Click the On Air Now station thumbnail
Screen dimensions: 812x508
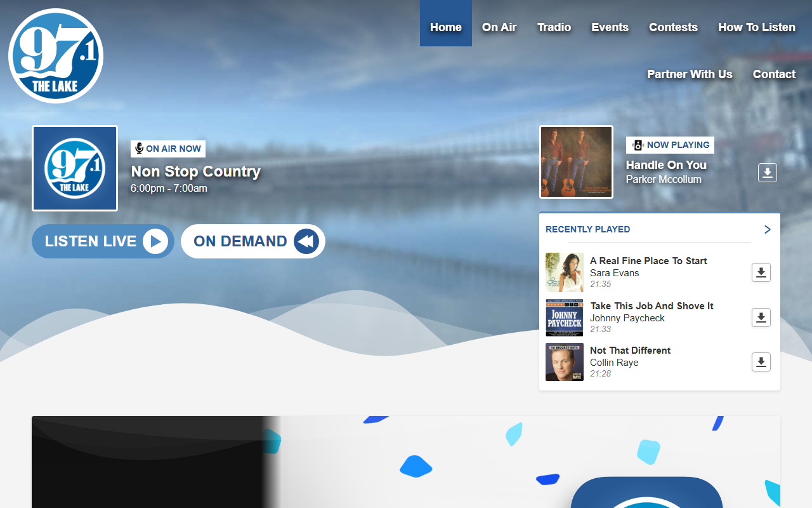tap(75, 168)
